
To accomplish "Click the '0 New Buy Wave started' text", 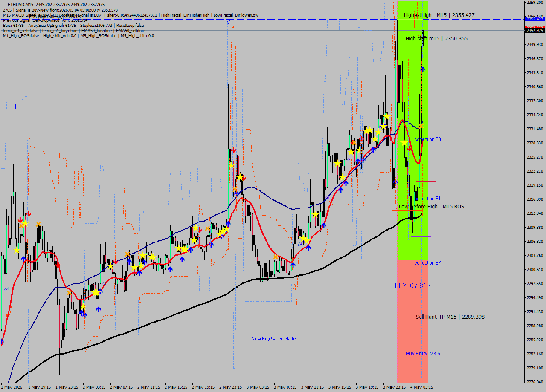I will pyautogui.click(x=273, y=339).
